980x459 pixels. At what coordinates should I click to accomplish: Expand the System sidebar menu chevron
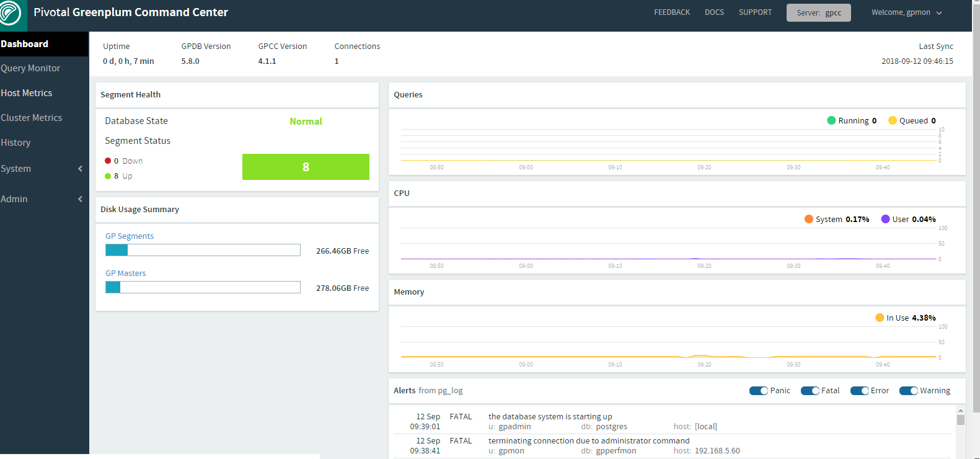80,169
